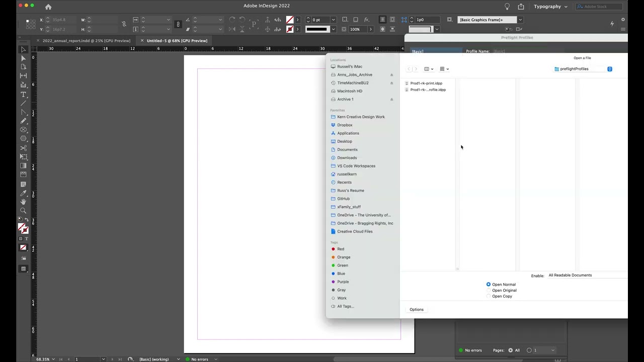The image size is (644, 362).
Task: Select Open Normal radio button
Action: click(x=488, y=285)
